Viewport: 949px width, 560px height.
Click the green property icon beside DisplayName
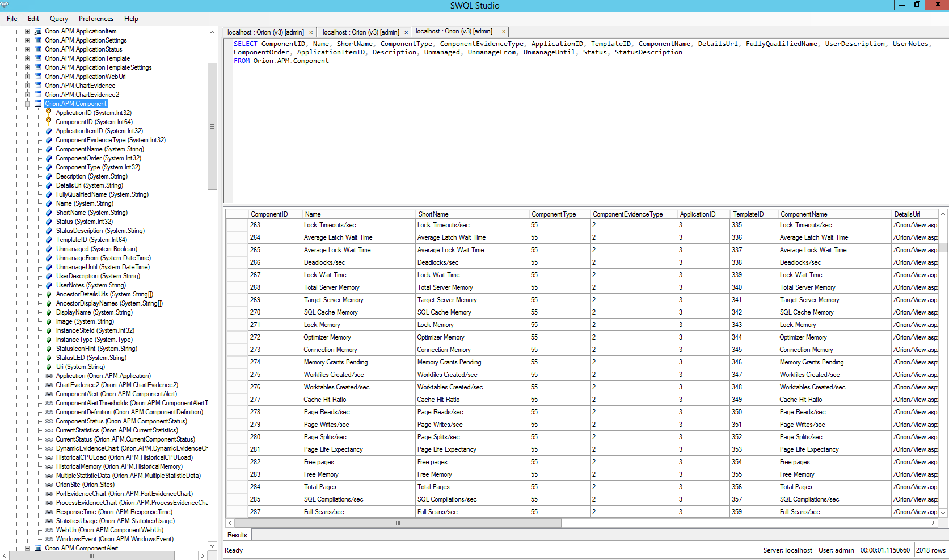coord(49,312)
